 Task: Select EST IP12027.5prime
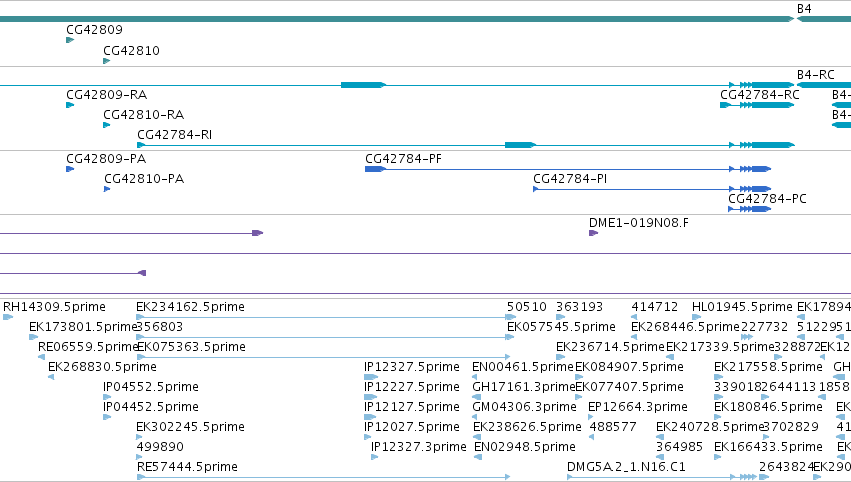(412, 428)
